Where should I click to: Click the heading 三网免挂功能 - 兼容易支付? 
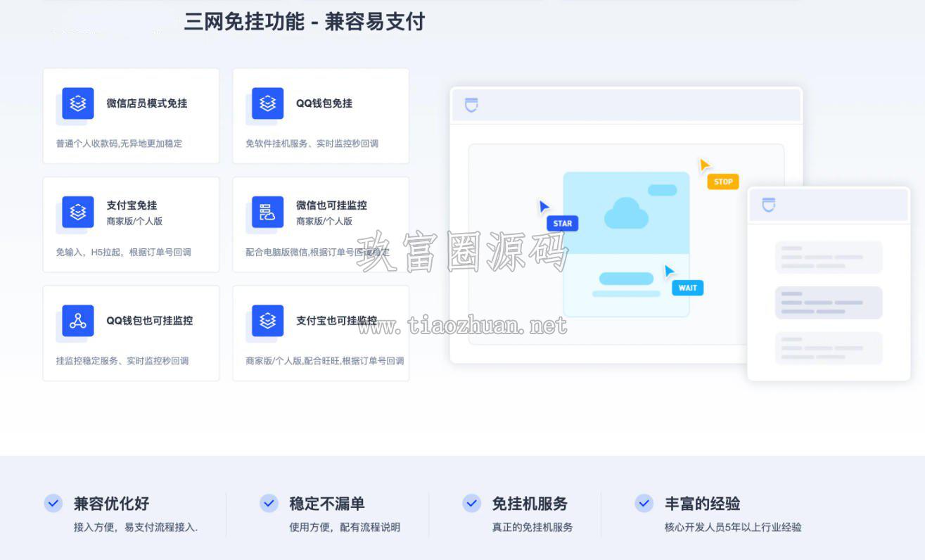pos(305,22)
